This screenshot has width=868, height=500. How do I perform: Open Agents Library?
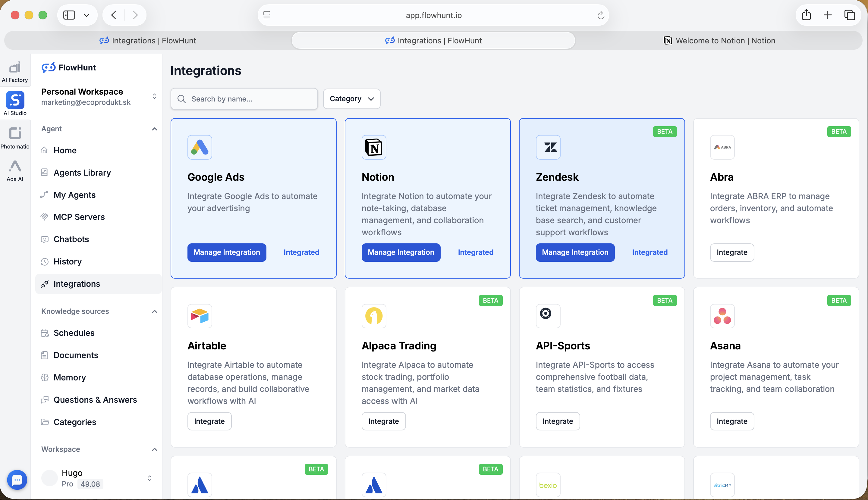[98, 173]
